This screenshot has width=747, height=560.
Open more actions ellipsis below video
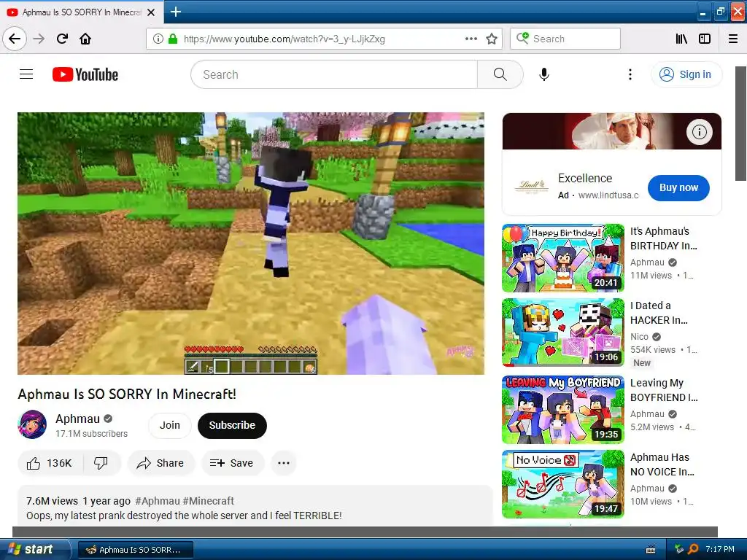click(284, 463)
